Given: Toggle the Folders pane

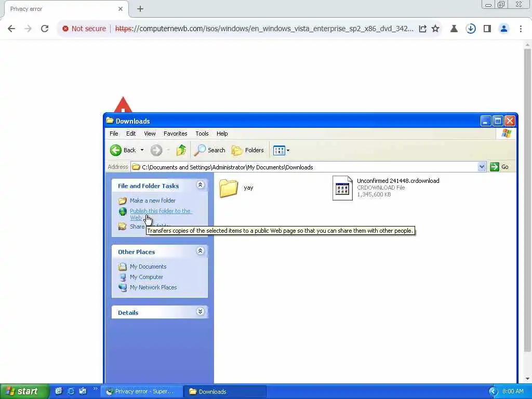Looking at the screenshot, I should pos(248,150).
